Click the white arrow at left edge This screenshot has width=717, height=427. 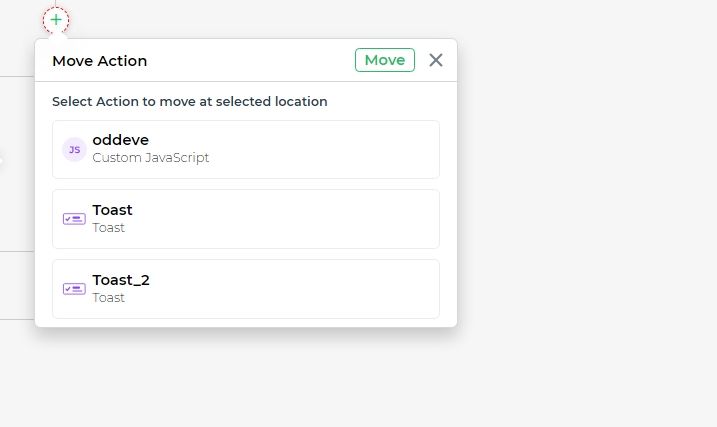1,161
